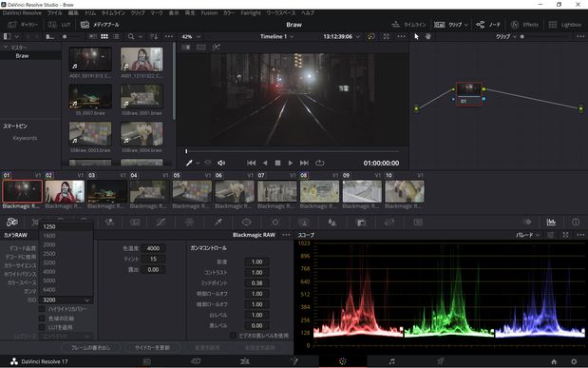The height and width of the screenshot is (368, 588).
Task: Enable the Highlight Recovery checkbox
Action: [42, 309]
